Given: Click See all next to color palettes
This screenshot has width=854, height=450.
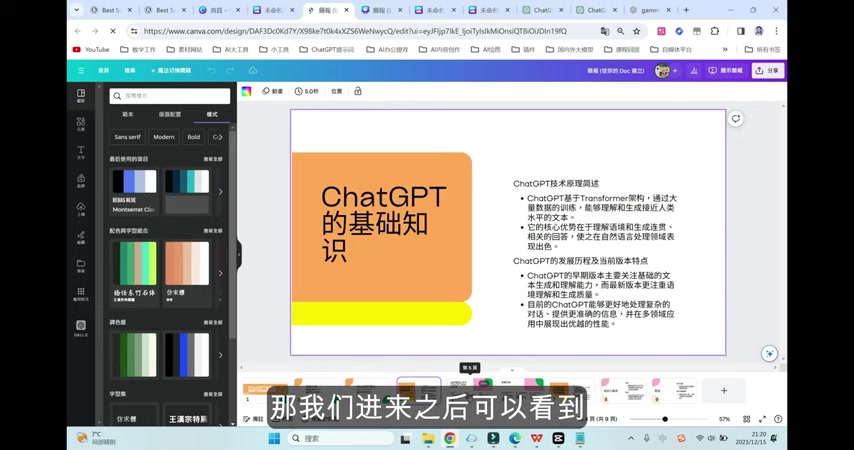Looking at the screenshot, I should click(x=213, y=323).
